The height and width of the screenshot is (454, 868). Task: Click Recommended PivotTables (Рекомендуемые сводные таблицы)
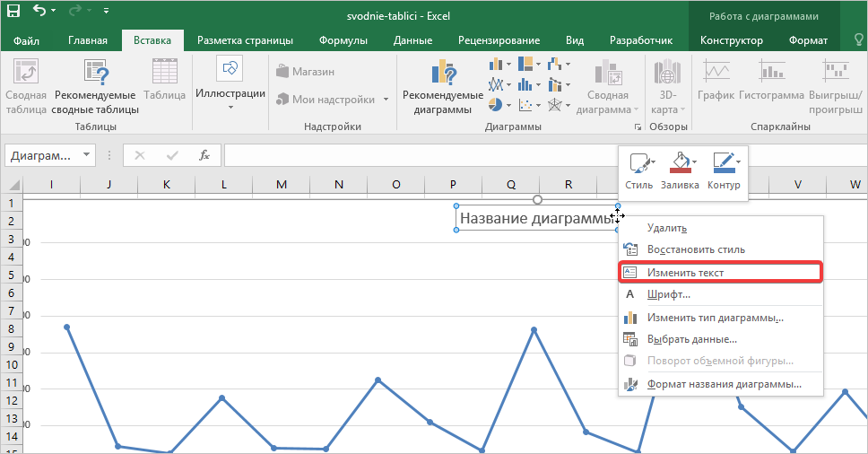click(95, 87)
